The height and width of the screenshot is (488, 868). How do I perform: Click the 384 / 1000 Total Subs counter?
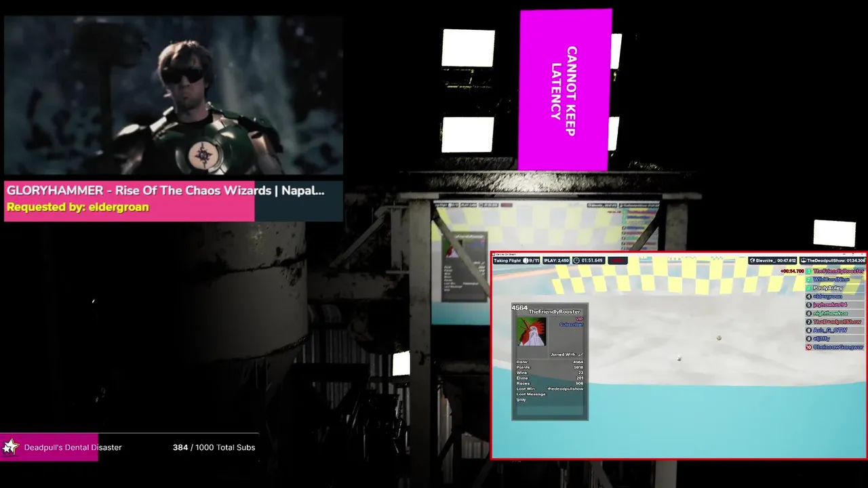click(214, 447)
